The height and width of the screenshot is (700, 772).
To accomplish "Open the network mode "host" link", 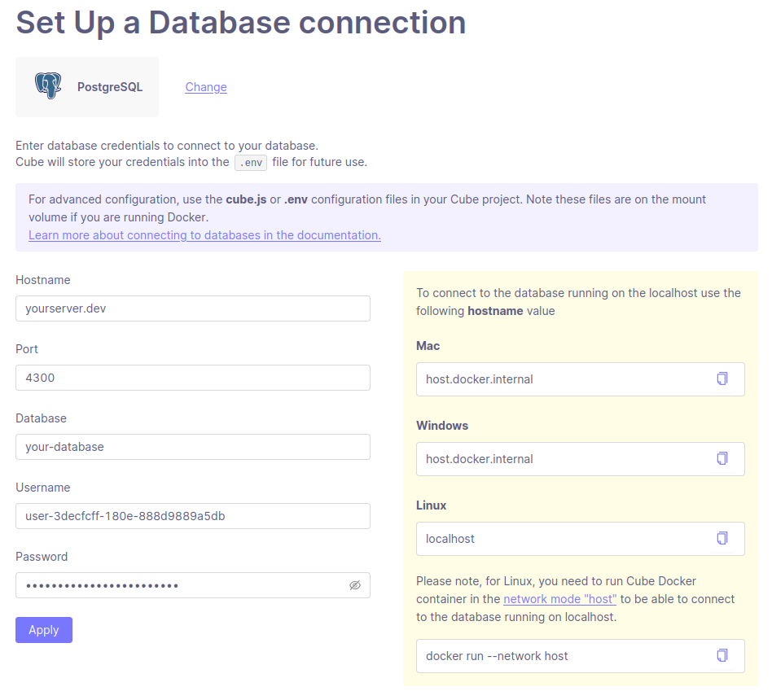I will [x=559, y=599].
